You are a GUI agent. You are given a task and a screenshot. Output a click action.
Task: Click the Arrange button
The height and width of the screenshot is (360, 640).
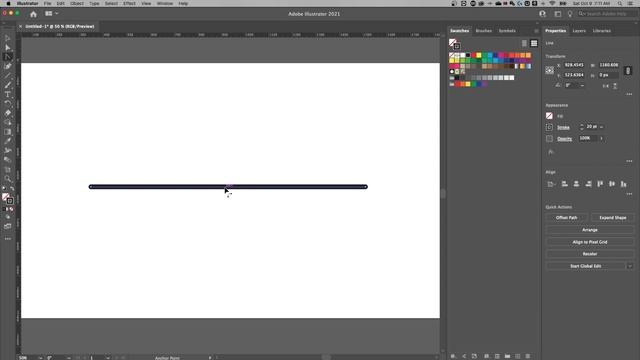point(590,230)
